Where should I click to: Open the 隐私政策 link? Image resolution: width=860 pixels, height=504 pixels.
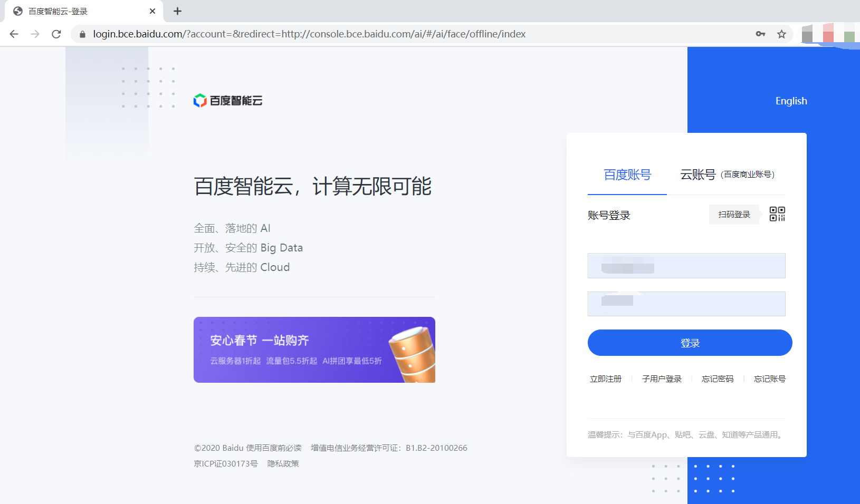[x=283, y=464]
